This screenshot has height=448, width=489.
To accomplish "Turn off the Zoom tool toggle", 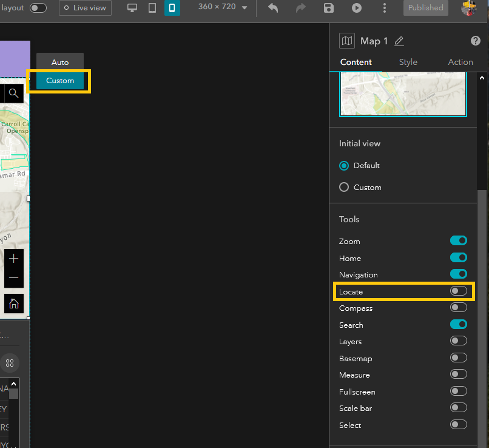I will point(458,241).
